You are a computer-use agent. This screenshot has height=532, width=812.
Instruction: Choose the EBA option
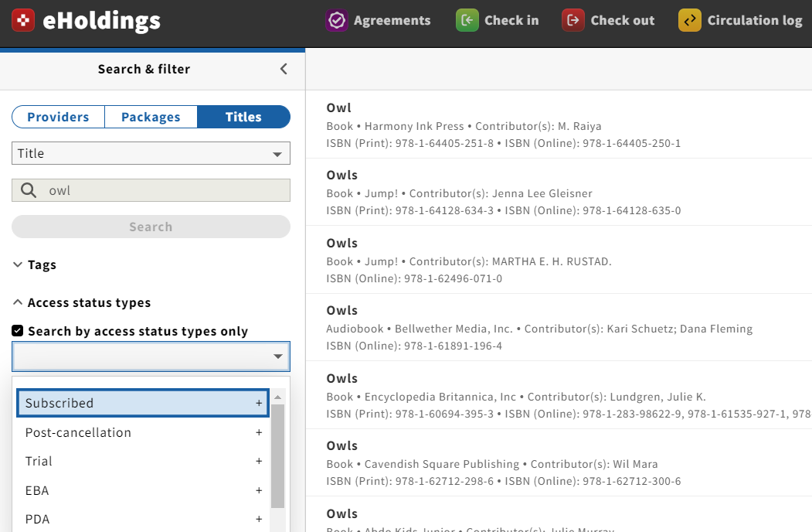click(143, 490)
